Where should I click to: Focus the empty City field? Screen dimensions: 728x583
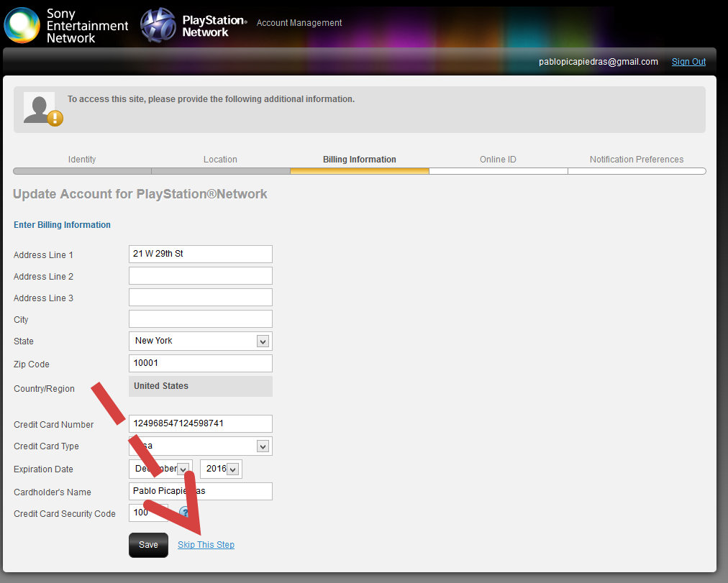[x=200, y=319]
